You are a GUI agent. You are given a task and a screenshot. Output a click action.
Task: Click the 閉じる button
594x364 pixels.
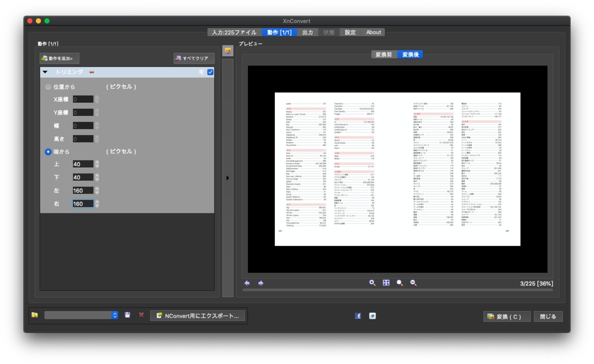(x=548, y=317)
